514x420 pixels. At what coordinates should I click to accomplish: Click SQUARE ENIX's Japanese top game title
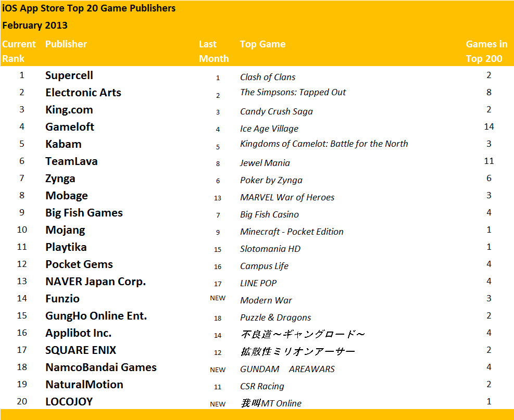click(x=298, y=351)
